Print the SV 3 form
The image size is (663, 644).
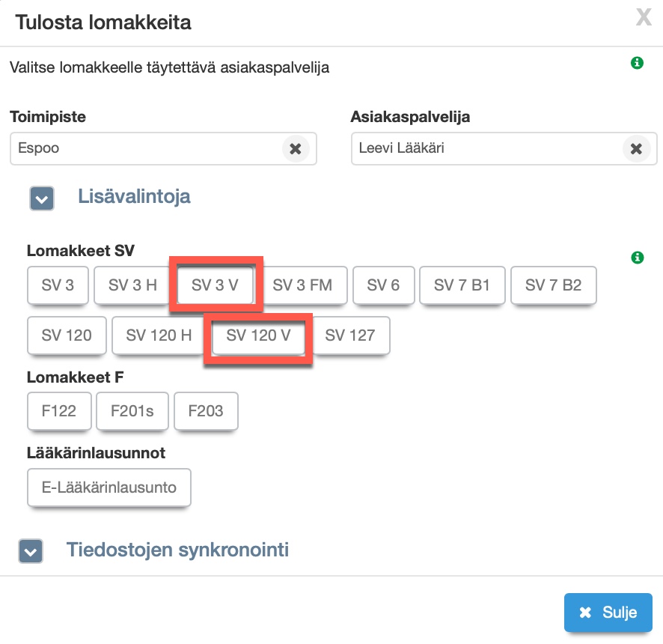[58, 285]
